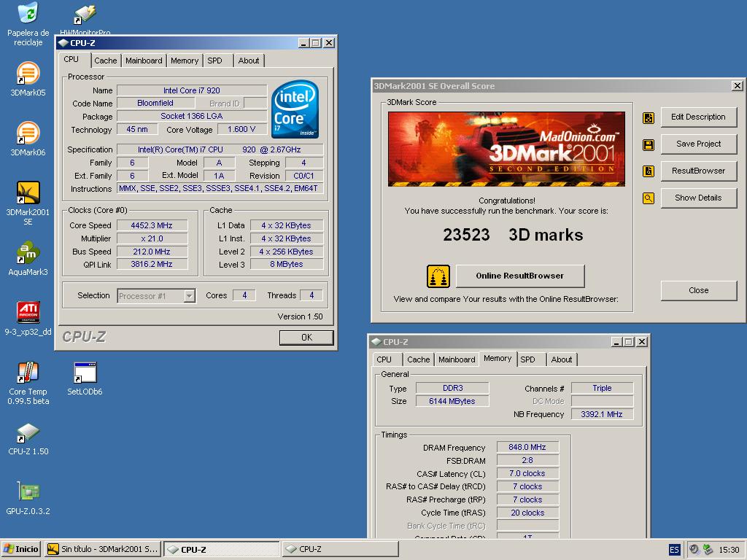Click the Intel Core i7 920 name field
This screenshot has width=747, height=560.
tap(192, 90)
